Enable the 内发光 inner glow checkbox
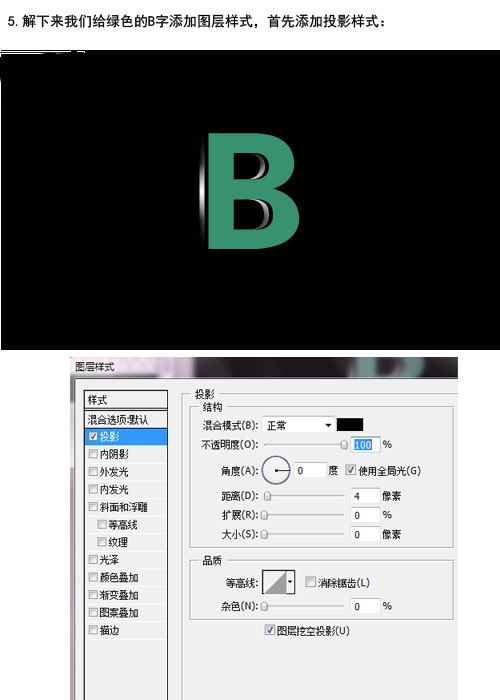 (x=93, y=489)
